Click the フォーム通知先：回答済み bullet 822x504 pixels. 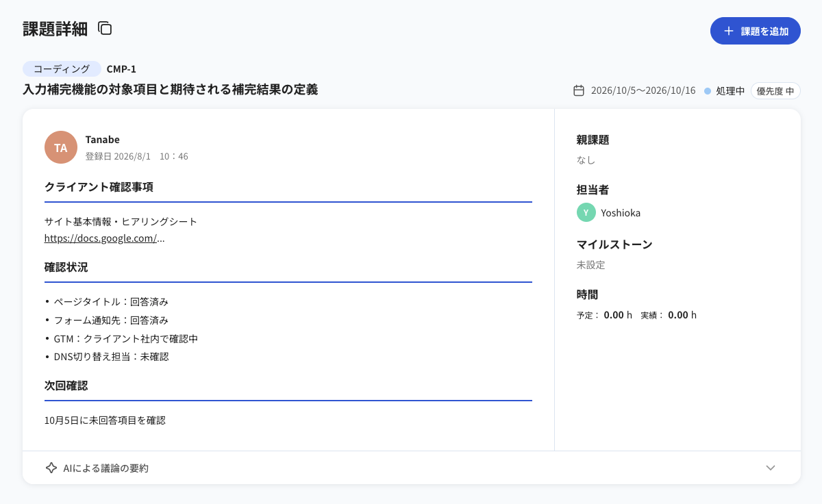[x=111, y=320]
